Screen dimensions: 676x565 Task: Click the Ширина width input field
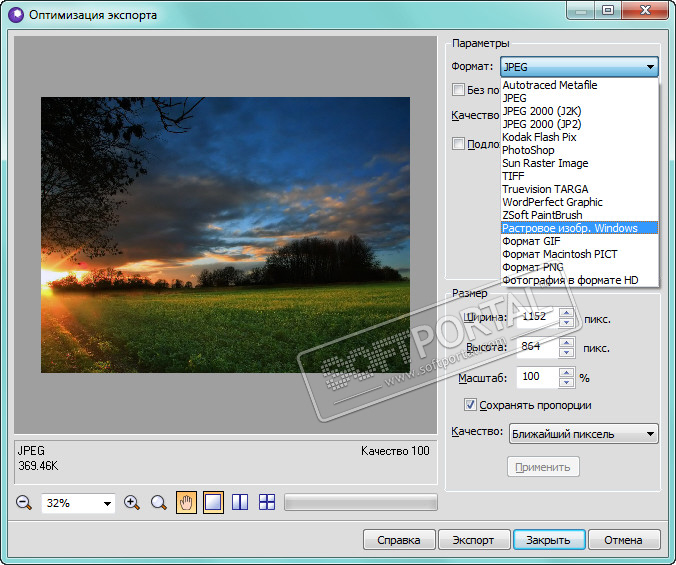[538, 317]
